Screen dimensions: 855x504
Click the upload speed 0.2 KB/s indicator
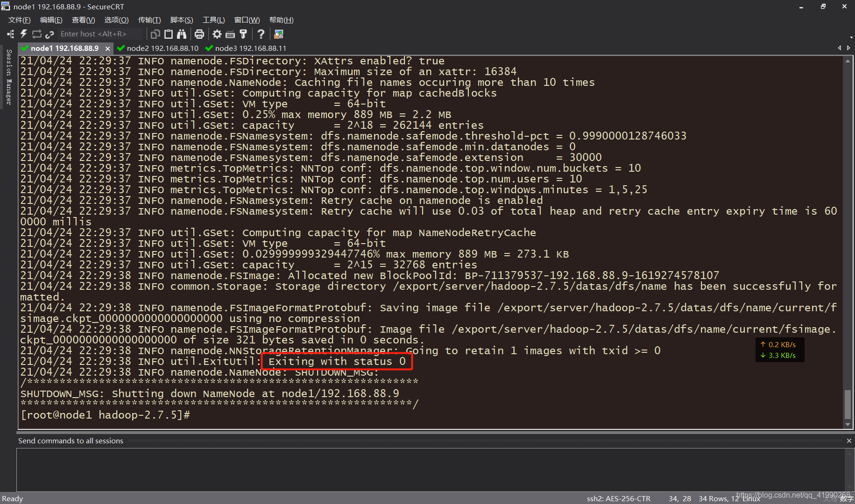point(778,344)
